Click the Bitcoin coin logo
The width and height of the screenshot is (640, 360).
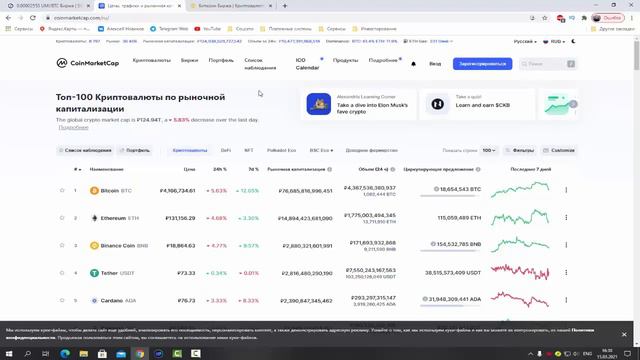point(94,191)
